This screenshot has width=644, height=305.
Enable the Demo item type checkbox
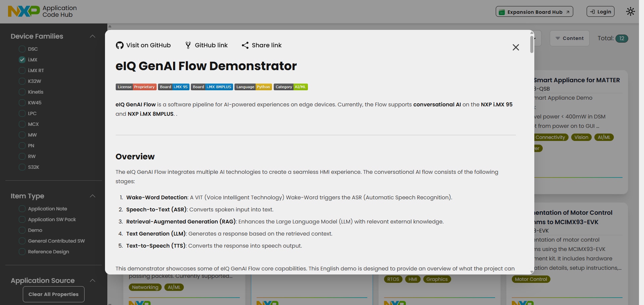pos(22,230)
